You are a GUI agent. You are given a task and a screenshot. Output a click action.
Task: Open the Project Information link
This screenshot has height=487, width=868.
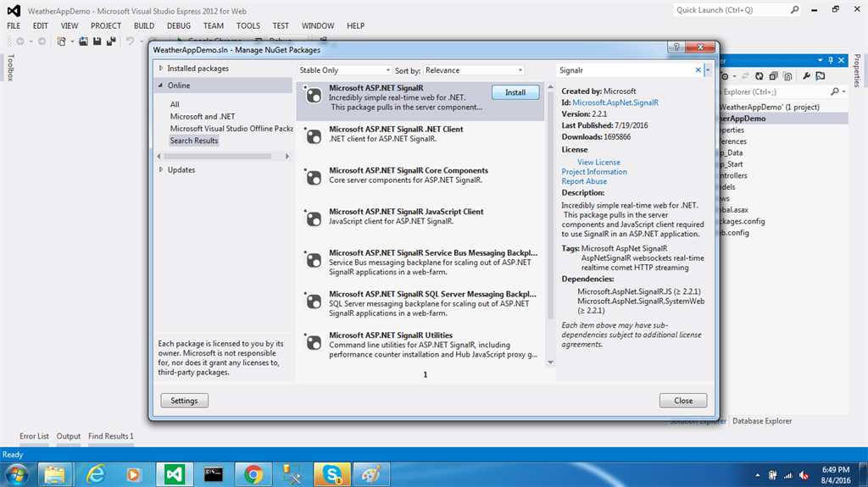coord(594,172)
